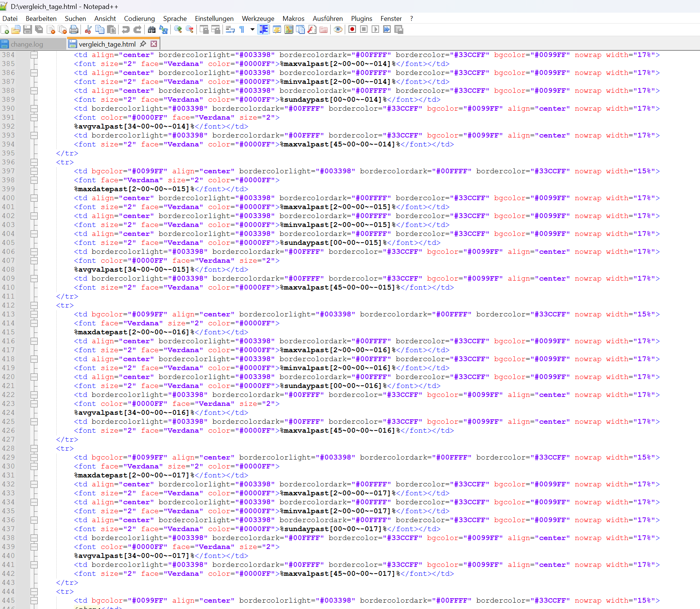Open the Replace dialog icon

pos(163,29)
